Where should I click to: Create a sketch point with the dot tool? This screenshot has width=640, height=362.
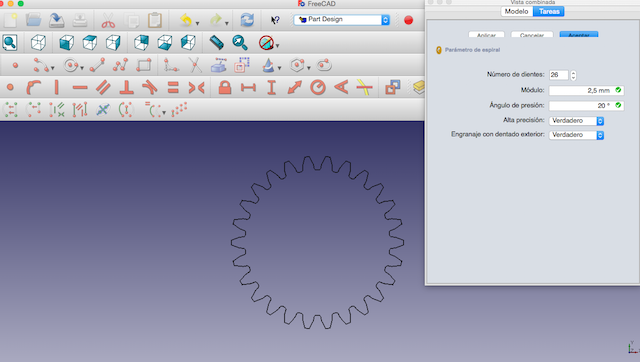point(15,65)
